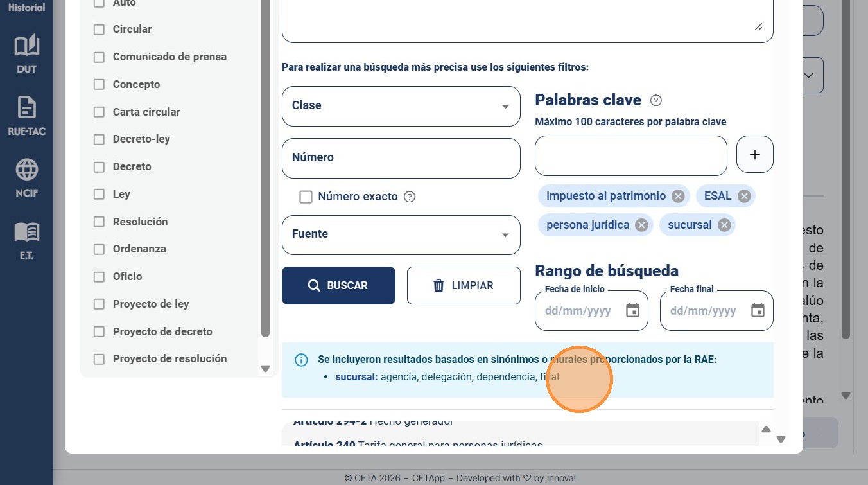The width and height of the screenshot is (868, 485).
Task: Open calendar for Fecha de inicio
Action: point(632,311)
